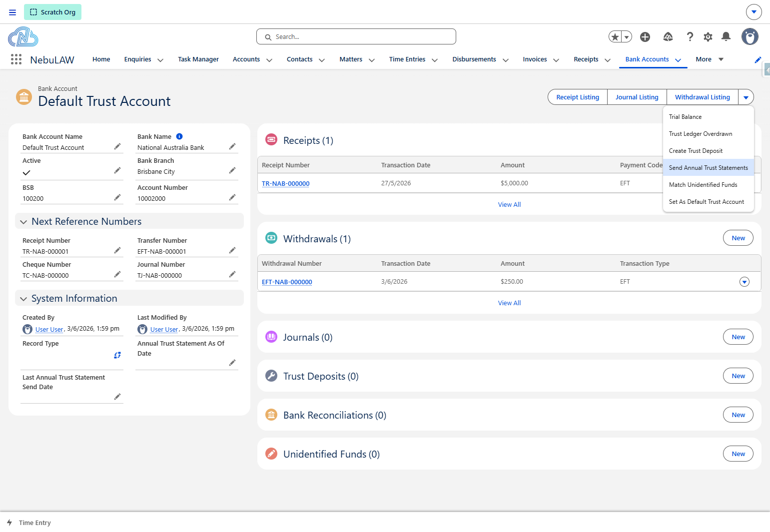
Task: Toggle the actions overflow dropdown near Withdrawal Listing
Action: (x=746, y=97)
